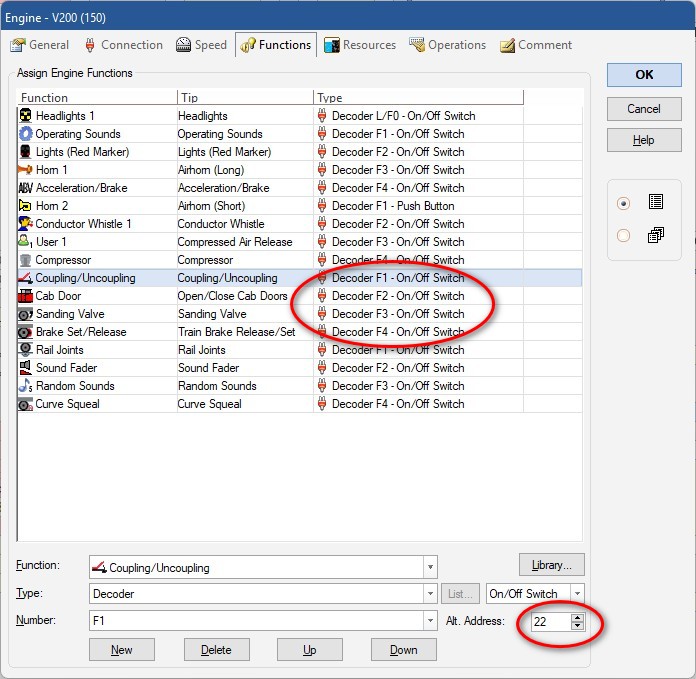Select 'Train Brake Release/Set' tip cell
This screenshot has width=696, height=679.
(237, 332)
